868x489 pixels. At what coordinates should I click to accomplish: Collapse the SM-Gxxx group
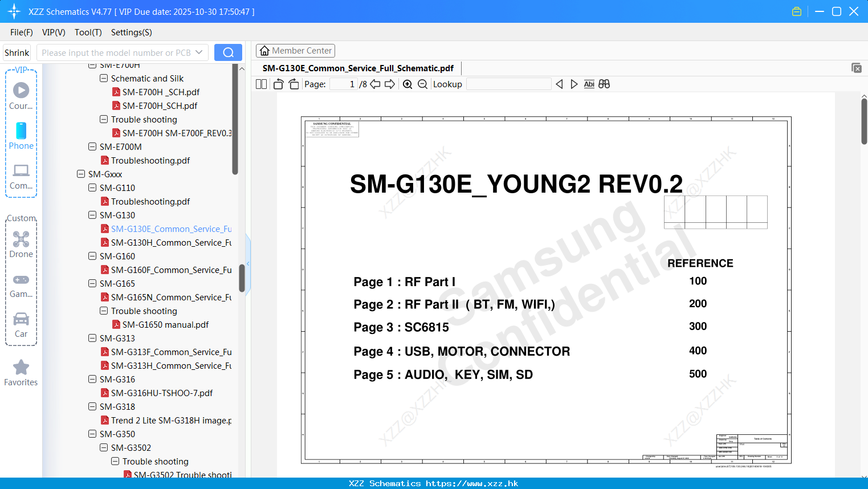(x=81, y=174)
